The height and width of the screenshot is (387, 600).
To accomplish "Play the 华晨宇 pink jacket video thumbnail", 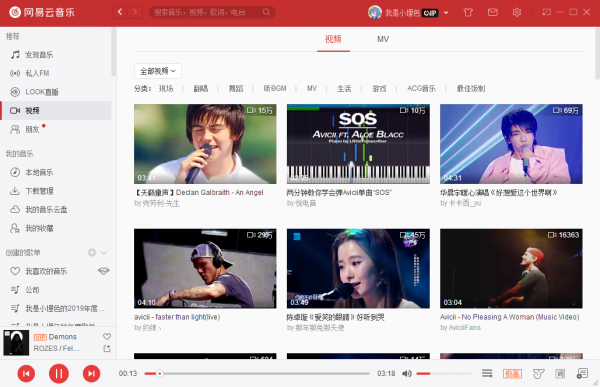I will pyautogui.click(x=511, y=144).
